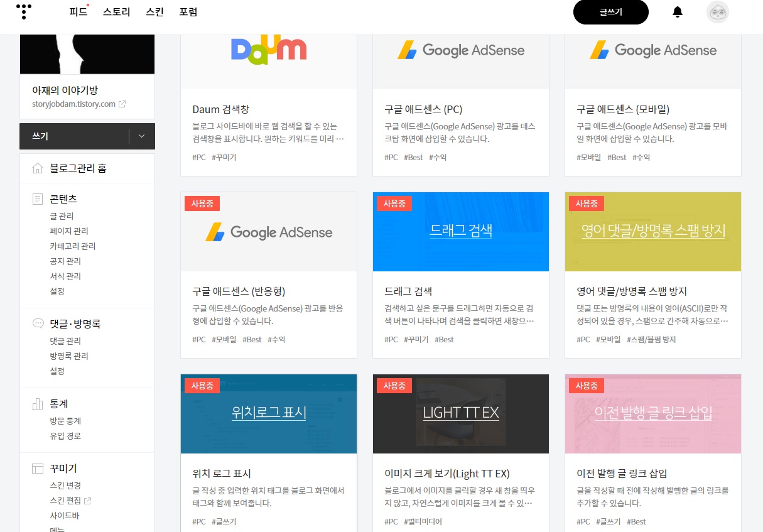The image size is (763, 532).
Task: Select the 구글 애드센스 (PC) title
Action: 423,109
